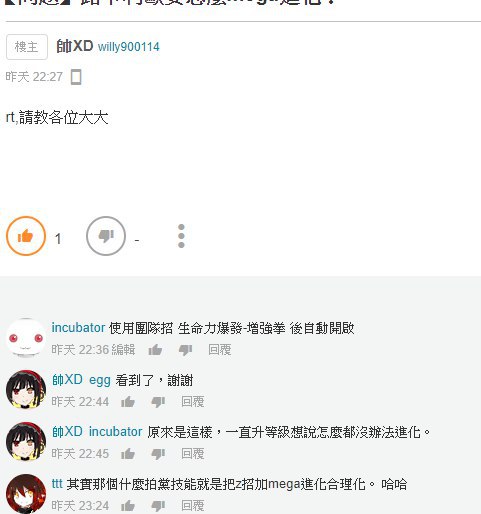The width and height of the screenshot is (481, 514).
Task: Open willy900114 user profile link
Action: point(129,47)
